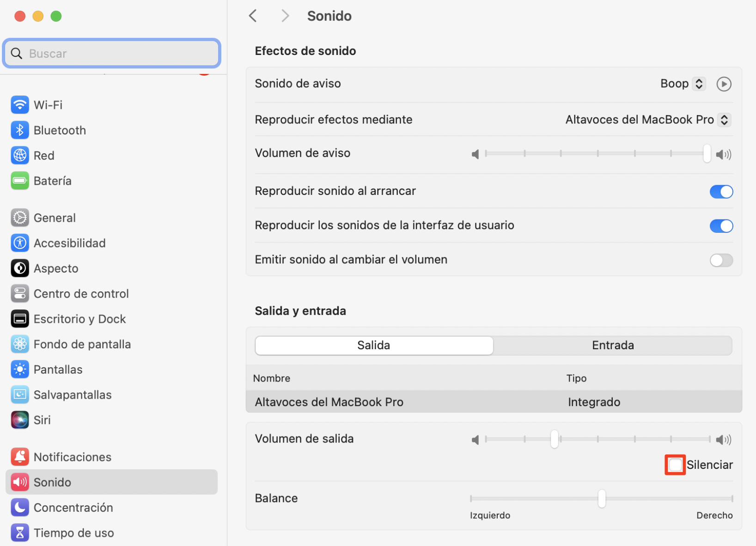756x546 pixels.
Task: Disable Reproducir los sonidos de la interfaz switch
Action: click(x=721, y=226)
